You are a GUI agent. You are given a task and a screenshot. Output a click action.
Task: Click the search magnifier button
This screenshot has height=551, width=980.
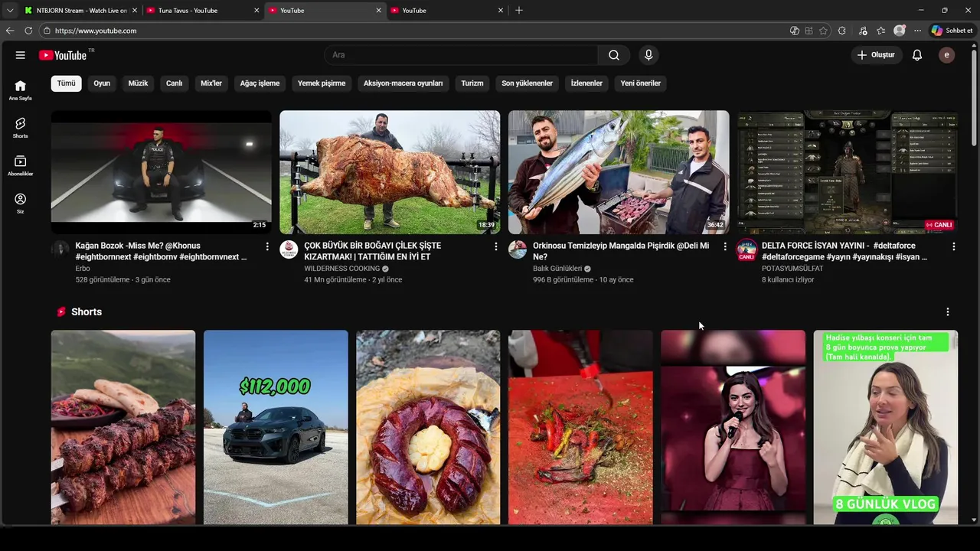click(x=614, y=55)
